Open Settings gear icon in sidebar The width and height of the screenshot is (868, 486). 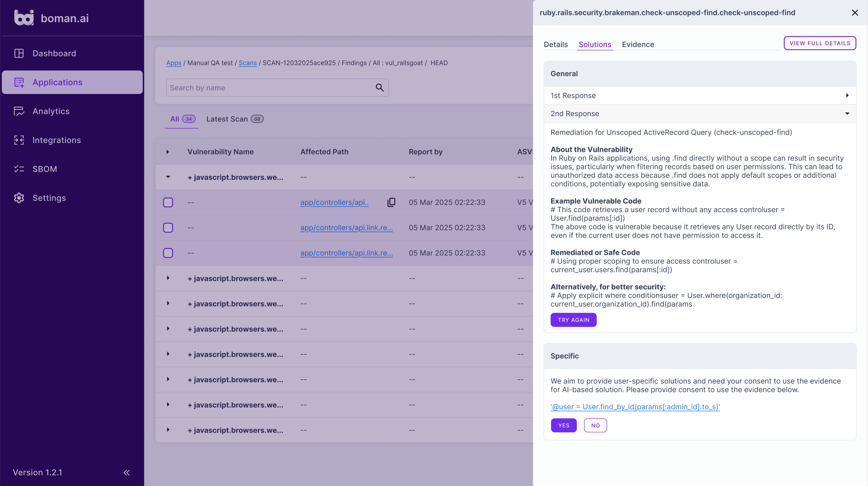[x=19, y=198]
